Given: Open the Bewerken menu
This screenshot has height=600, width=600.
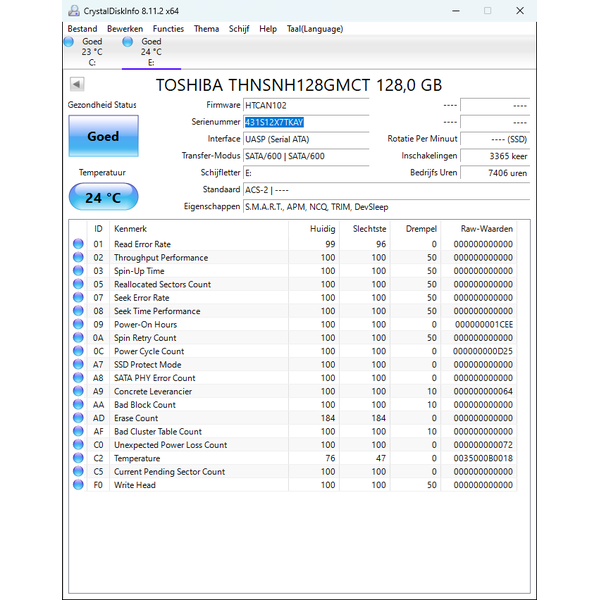Looking at the screenshot, I should click(x=125, y=29).
